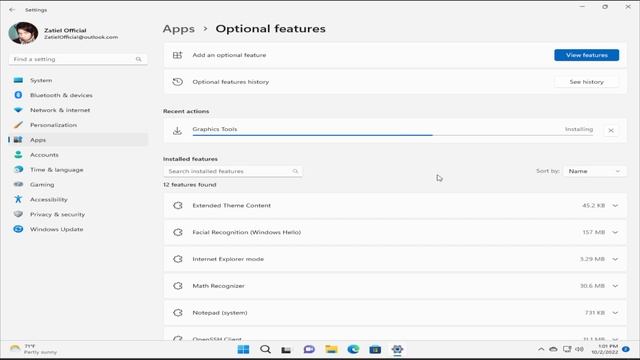Image resolution: width=640 pixels, height=360 pixels.
Task: Open Microsoft Store on taskbar
Action: click(375, 349)
